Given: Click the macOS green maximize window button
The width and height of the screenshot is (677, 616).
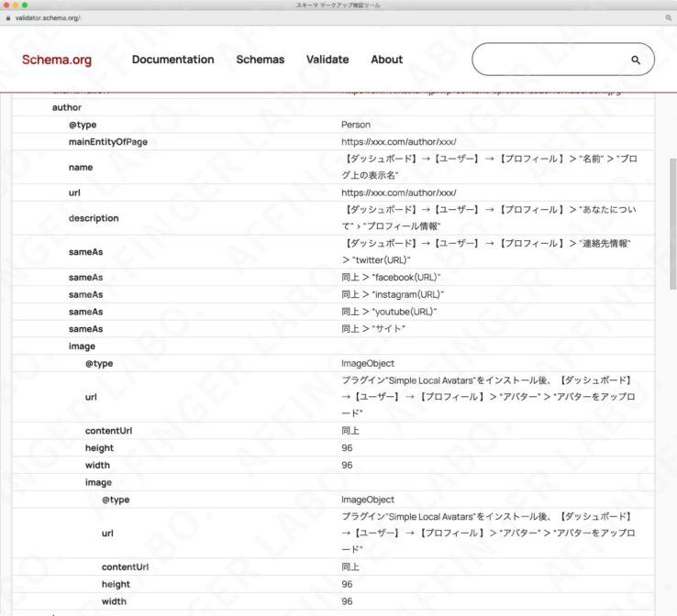Looking at the screenshot, I should tap(25, 5).
